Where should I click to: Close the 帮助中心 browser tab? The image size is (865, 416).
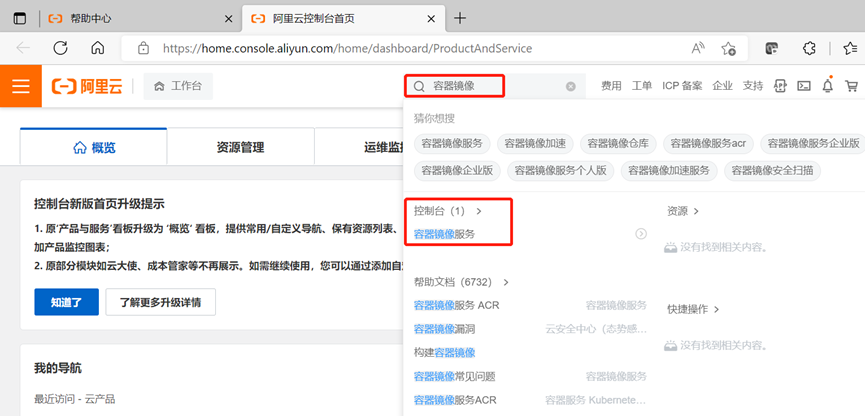pyautogui.click(x=228, y=19)
